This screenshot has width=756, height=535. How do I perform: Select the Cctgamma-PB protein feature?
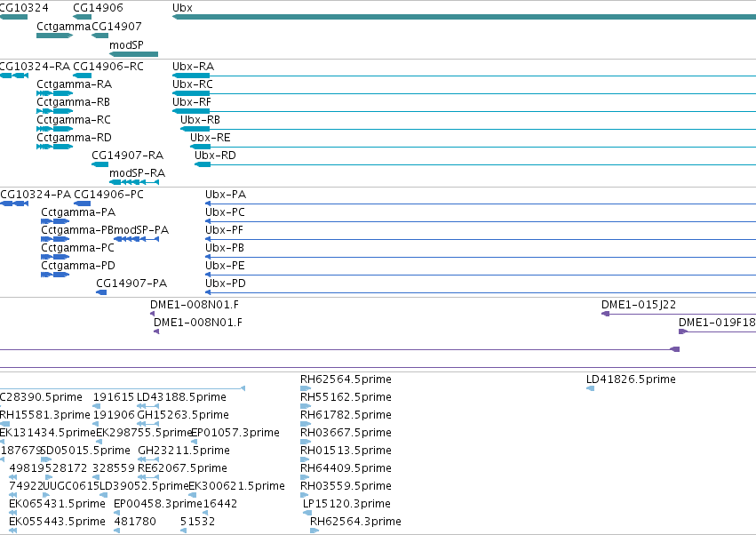(x=55, y=239)
